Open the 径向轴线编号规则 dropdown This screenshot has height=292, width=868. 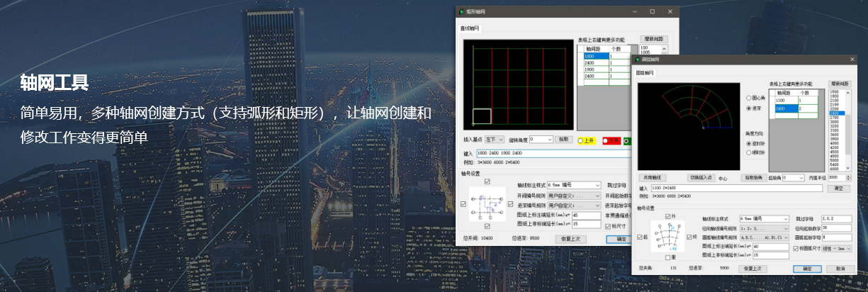point(764,229)
